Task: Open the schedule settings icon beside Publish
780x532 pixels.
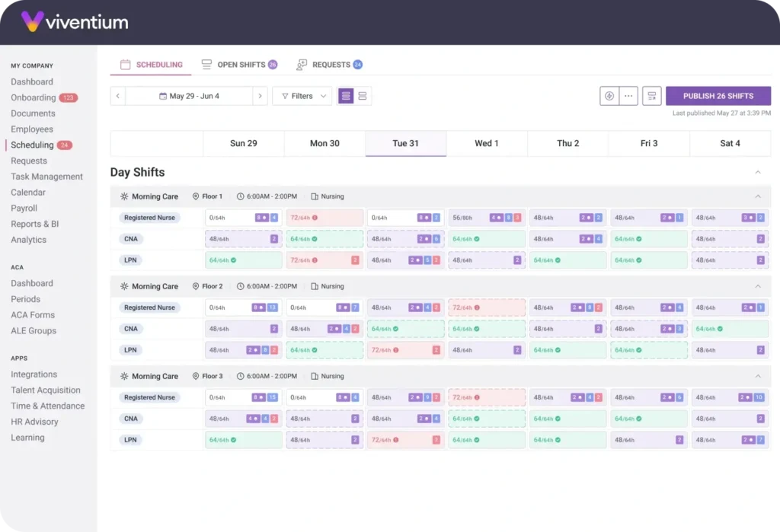Action: [651, 96]
